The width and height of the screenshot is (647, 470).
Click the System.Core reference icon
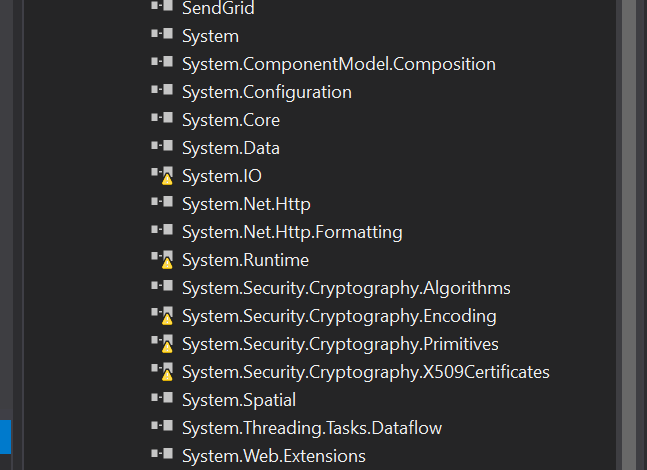tap(162, 118)
